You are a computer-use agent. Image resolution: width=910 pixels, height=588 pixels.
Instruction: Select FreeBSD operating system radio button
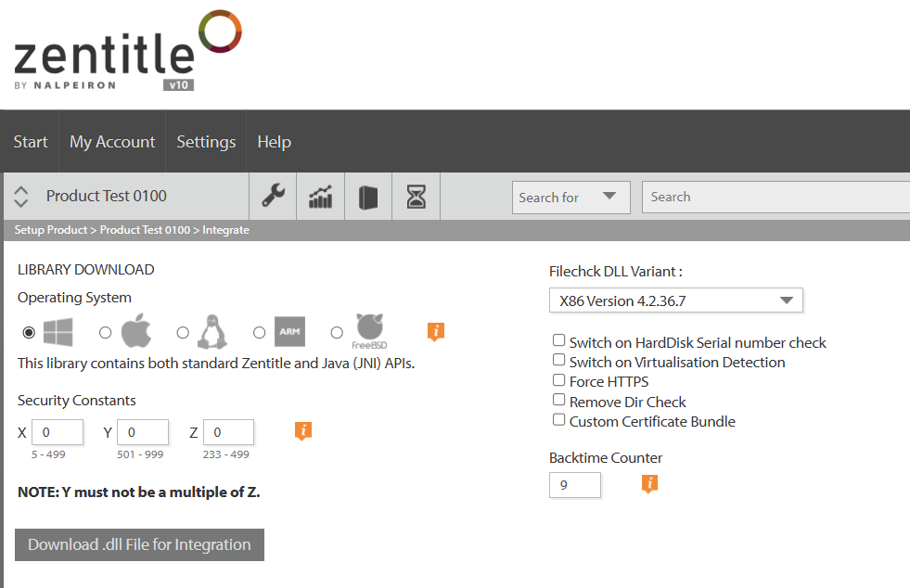click(x=337, y=333)
